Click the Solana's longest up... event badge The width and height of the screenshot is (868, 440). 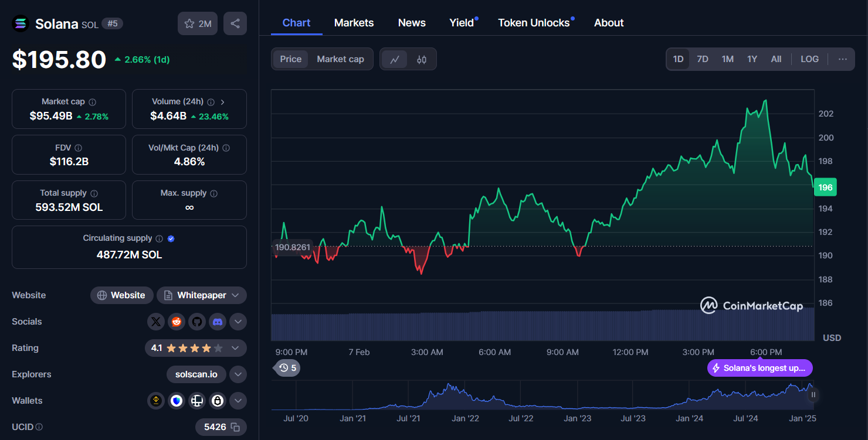[x=761, y=368]
